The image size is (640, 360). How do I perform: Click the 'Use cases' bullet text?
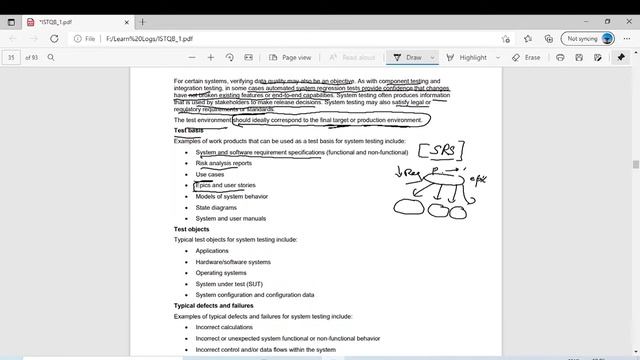(209, 174)
